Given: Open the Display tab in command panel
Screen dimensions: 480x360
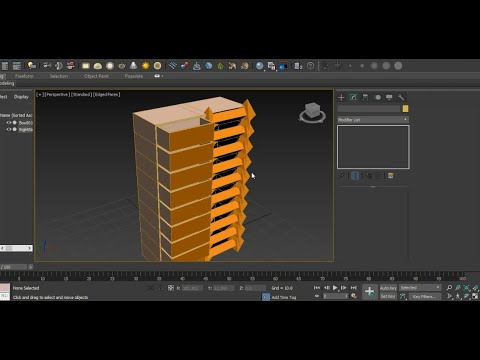Looking at the screenshot, I should tap(389, 97).
